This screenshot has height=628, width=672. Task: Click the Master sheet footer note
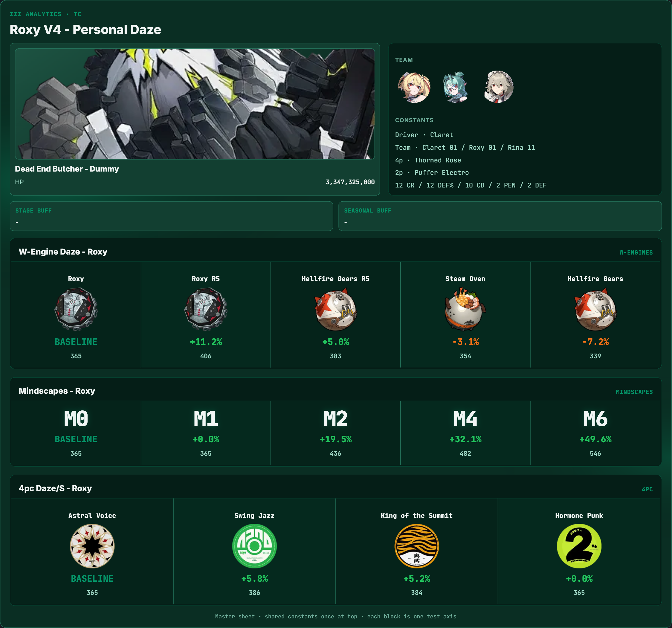(336, 617)
